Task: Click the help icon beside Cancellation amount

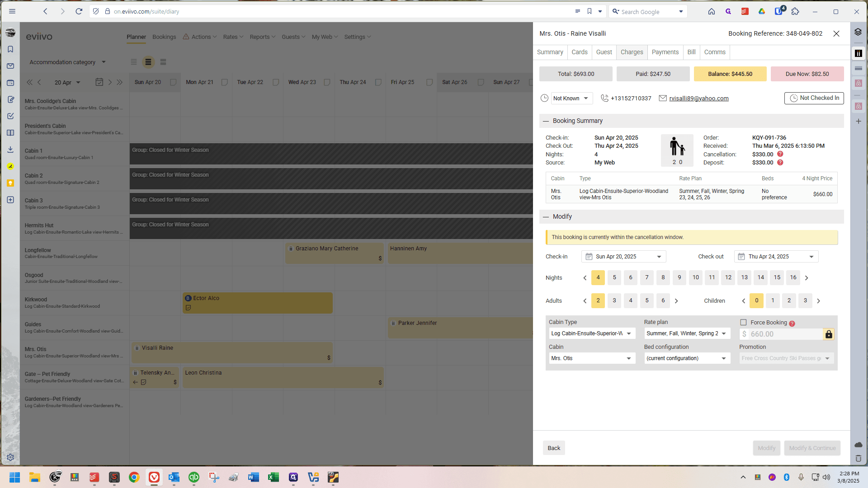Action: click(780, 154)
